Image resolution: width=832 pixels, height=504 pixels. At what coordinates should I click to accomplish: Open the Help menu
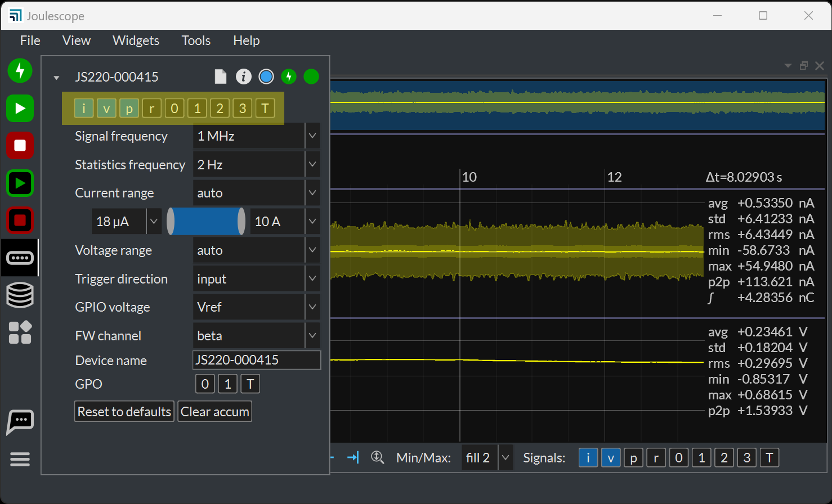[x=247, y=40]
